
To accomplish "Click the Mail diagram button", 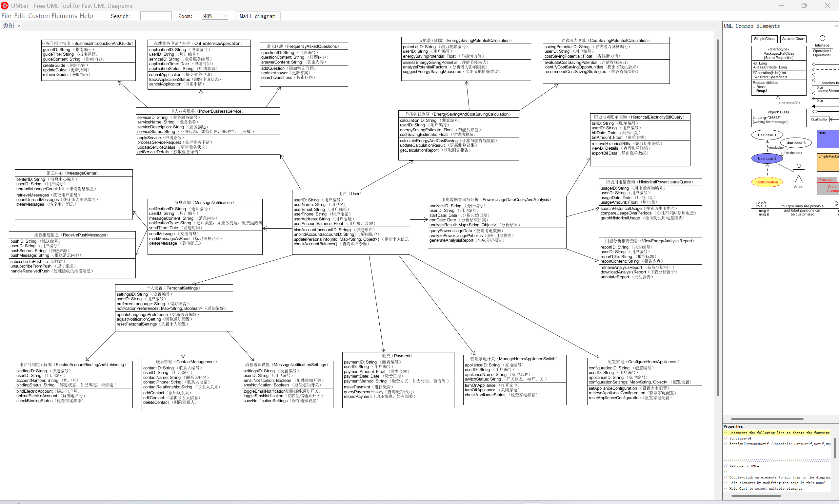I will [257, 16].
